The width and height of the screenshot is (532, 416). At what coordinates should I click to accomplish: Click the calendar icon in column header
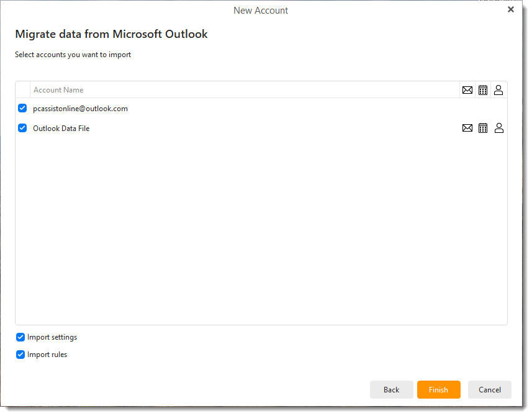tap(483, 90)
